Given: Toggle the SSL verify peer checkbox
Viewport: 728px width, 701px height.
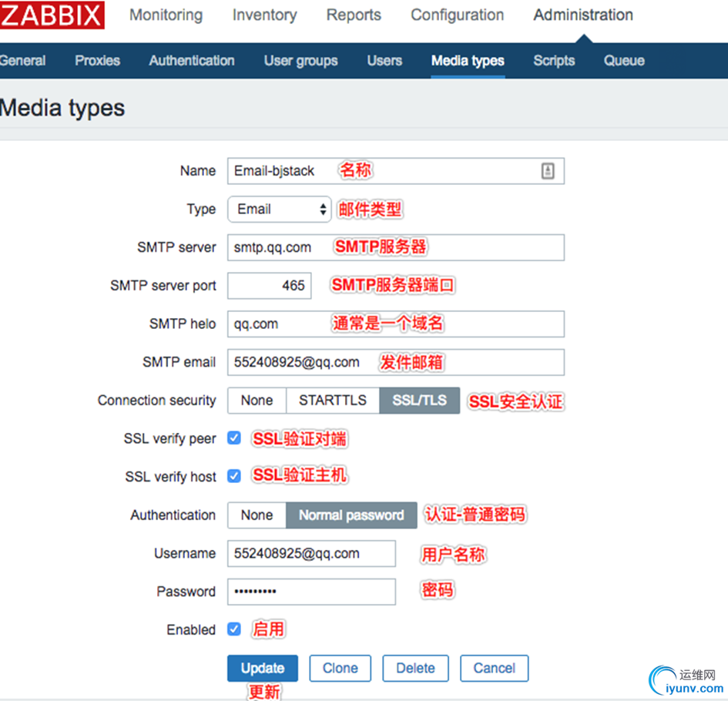Looking at the screenshot, I should pos(234,438).
